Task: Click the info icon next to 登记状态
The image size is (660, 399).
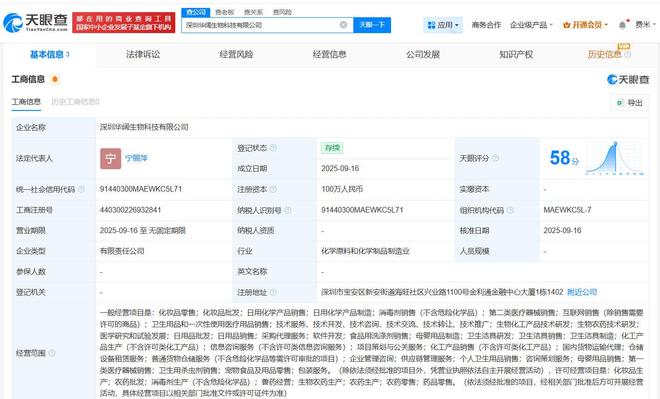Action: pos(273,148)
